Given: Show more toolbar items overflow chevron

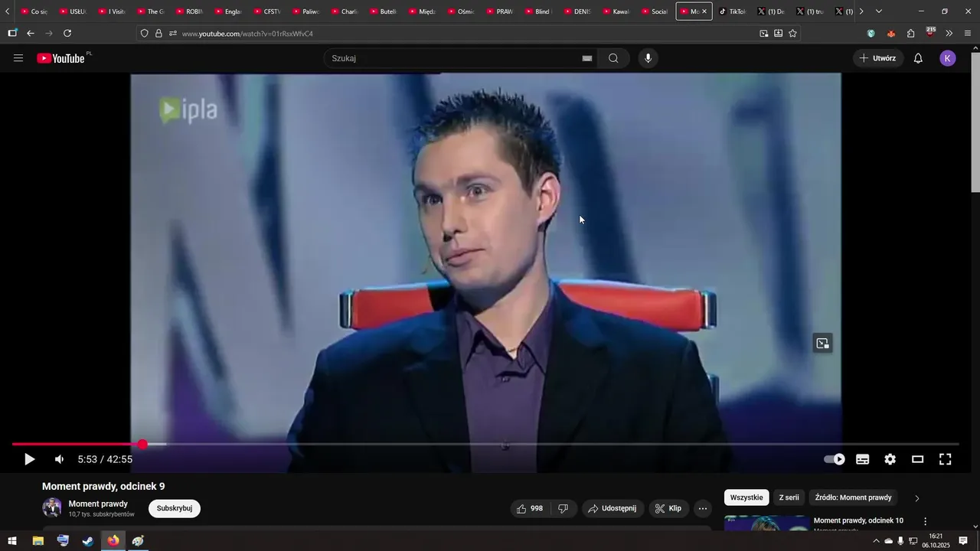Looking at the screenshot, I should tap(949, 33).
